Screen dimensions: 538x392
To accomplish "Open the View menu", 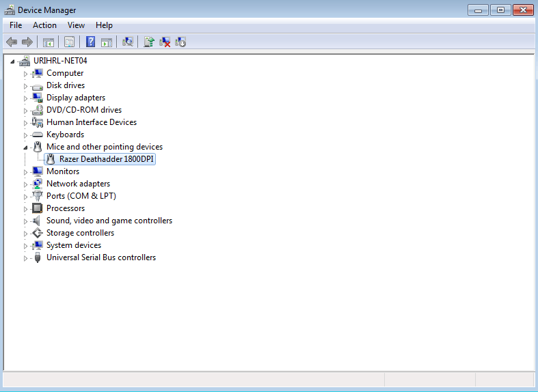I will [76, 25].
